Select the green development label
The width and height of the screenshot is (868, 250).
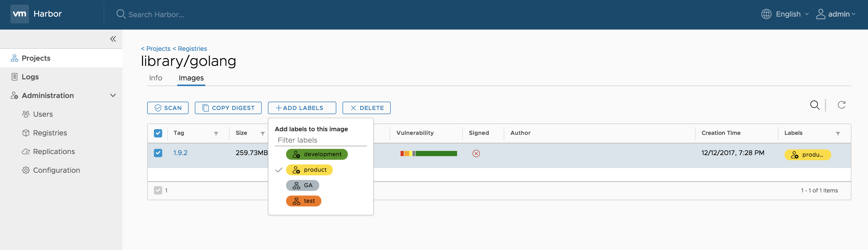coord(317,154)
